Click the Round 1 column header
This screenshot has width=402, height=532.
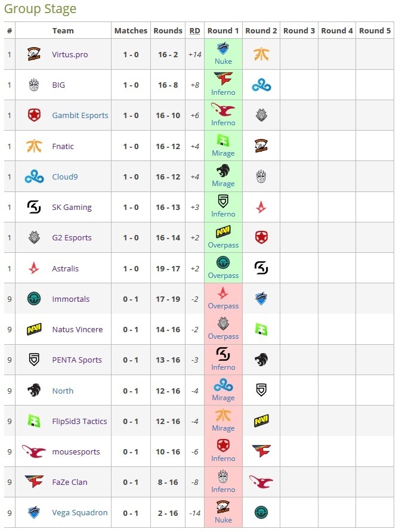223,31
